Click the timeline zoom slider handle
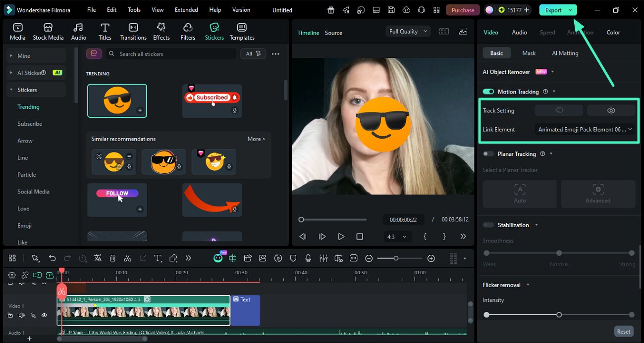 [396, 258]
